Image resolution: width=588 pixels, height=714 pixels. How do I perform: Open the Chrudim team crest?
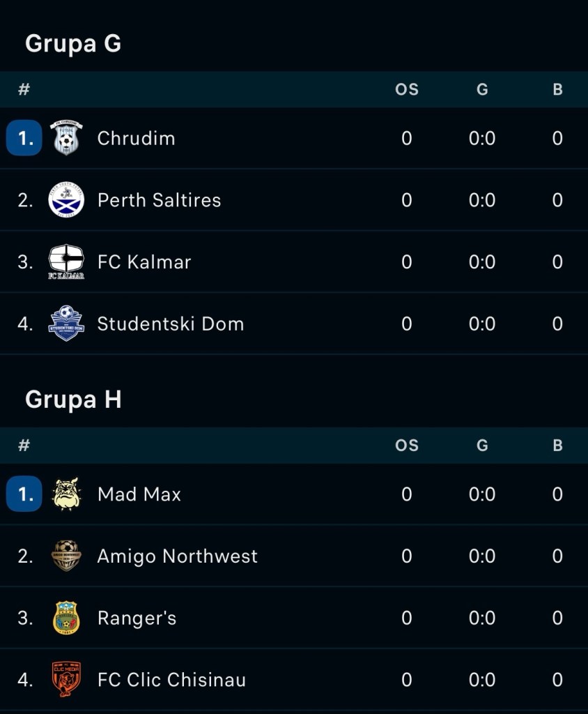click(66, 137)
